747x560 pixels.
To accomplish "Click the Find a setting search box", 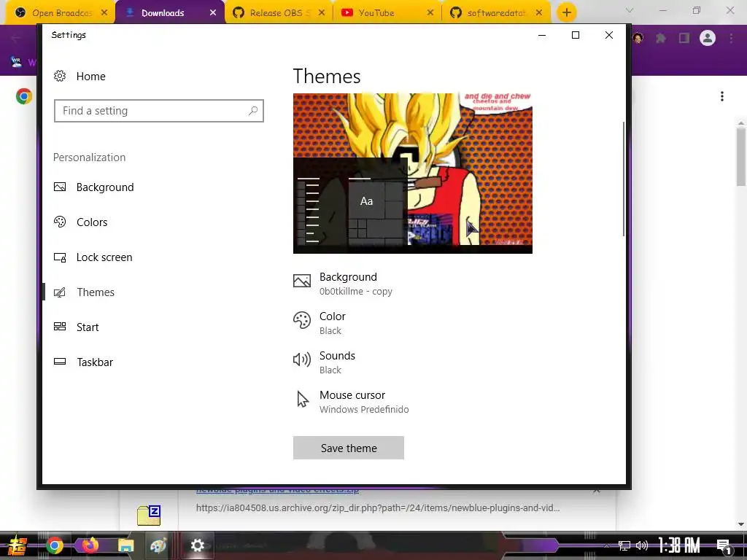I will [x=158, y=111].
